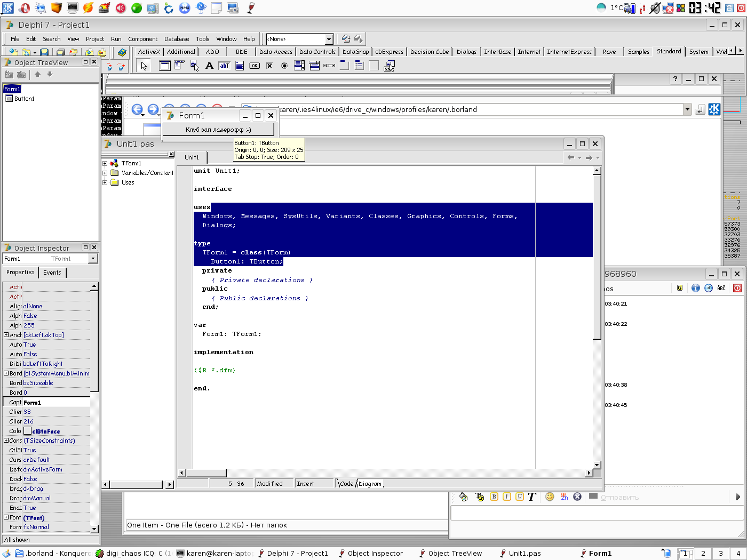Expand Anchors property in Object Inspector
This screenshot has width=747, height=560.
(6, 335)
